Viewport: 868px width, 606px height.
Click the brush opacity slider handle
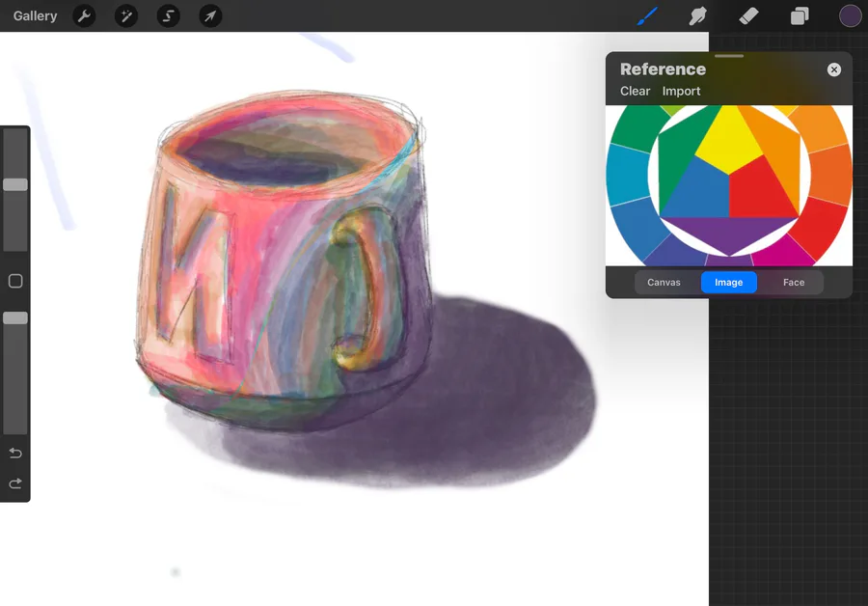tap(15, 317)
